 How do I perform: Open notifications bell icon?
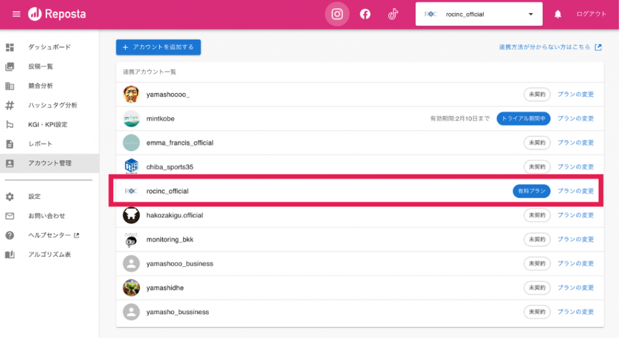point(557,14)
